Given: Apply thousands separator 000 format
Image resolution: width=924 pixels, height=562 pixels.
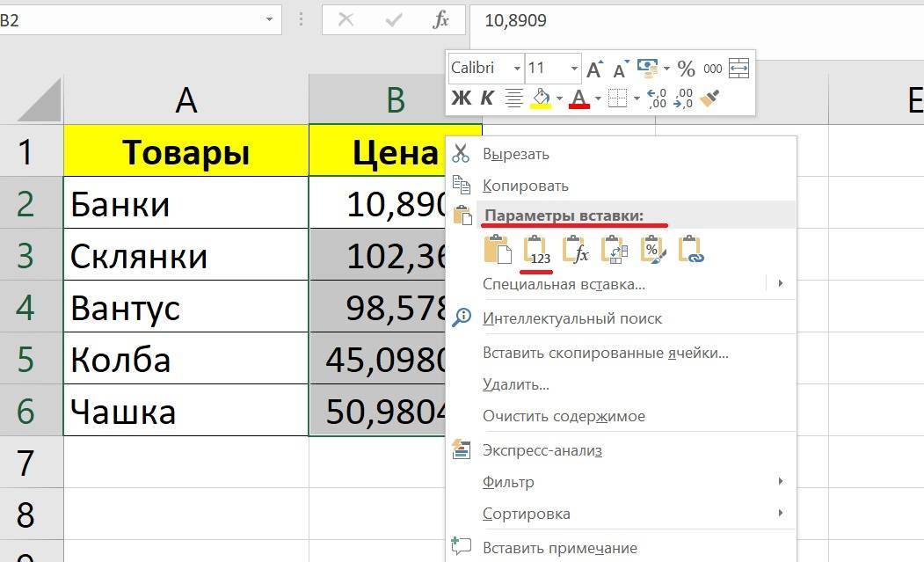Looking at the screenshot, I should 712,69.
